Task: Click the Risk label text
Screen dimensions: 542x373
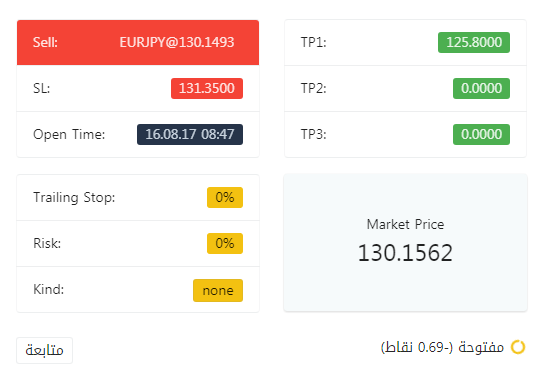Action: tap(47, 244)
